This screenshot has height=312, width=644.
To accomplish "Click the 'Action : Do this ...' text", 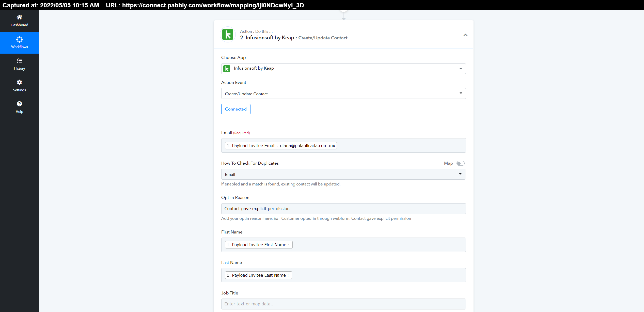I will tap(256, 31).
